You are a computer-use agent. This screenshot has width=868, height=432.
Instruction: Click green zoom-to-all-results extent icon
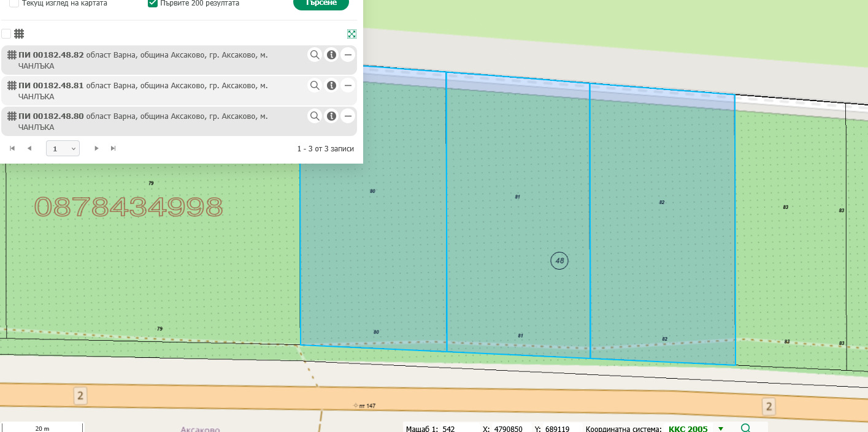tap(351, 34)
